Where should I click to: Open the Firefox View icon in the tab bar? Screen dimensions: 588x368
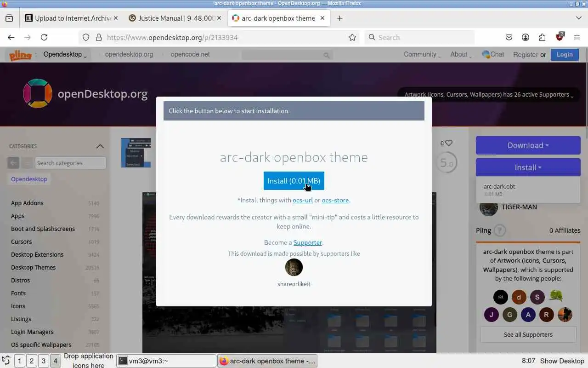(x=9, y=18)
